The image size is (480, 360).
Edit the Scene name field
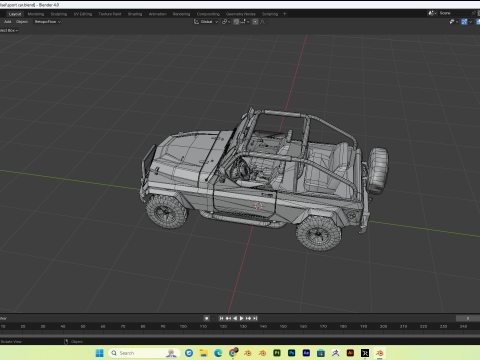(455, 13)
